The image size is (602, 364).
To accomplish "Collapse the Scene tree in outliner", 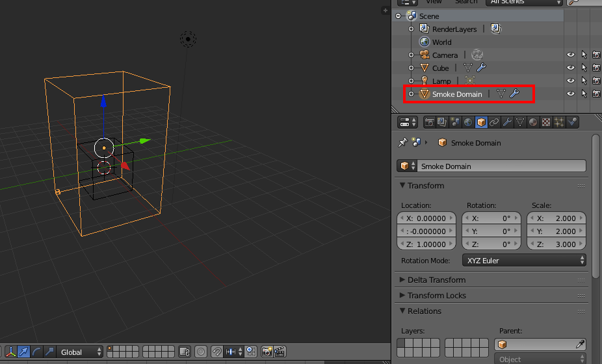I will coord(398,16).
